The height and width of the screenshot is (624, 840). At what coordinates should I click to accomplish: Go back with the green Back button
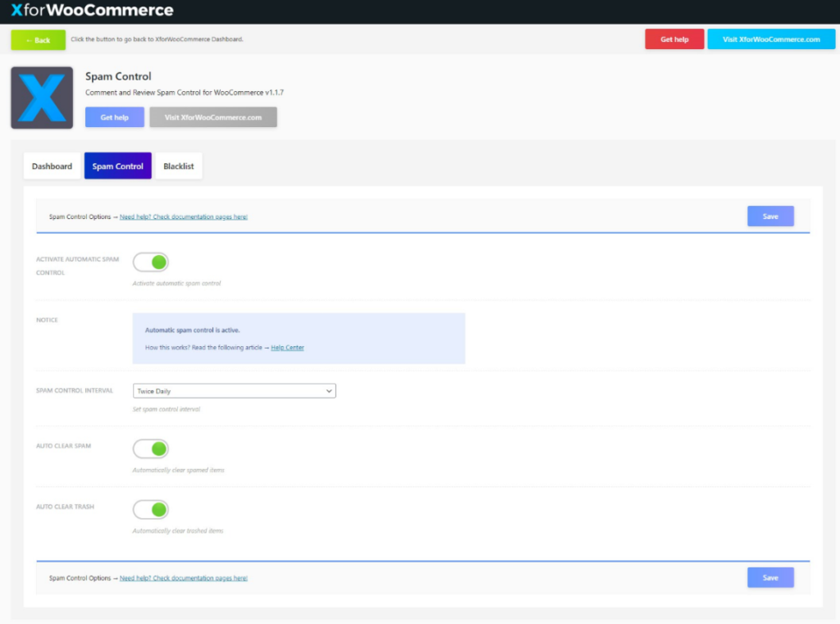(x=38, y=40)
